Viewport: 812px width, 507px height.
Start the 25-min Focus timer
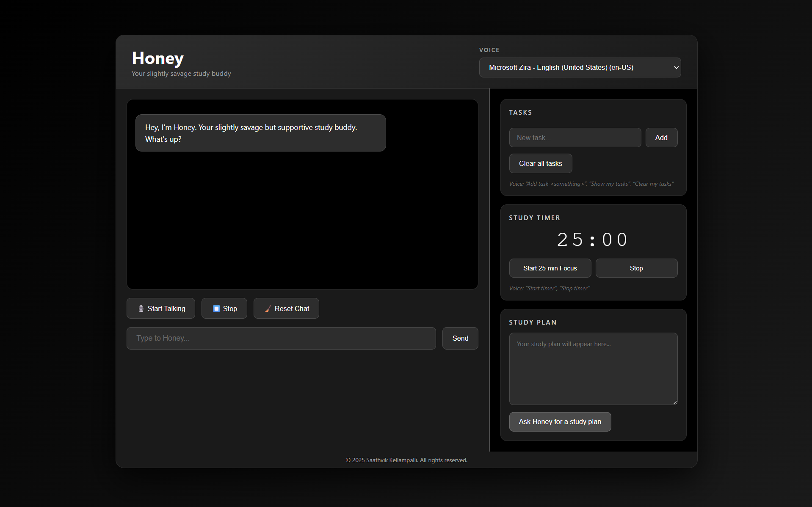point(550,268)
